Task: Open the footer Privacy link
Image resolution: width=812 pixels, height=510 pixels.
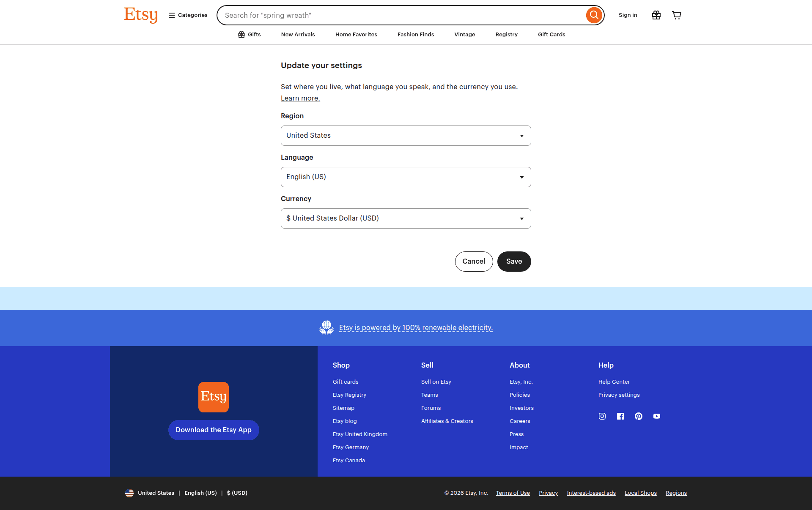Action: click(548, 493)
